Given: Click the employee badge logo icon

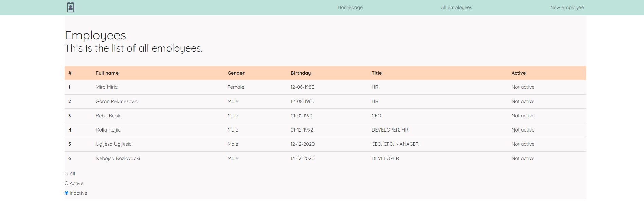Looking at the screenshot, I should click(x=70, y=7).
